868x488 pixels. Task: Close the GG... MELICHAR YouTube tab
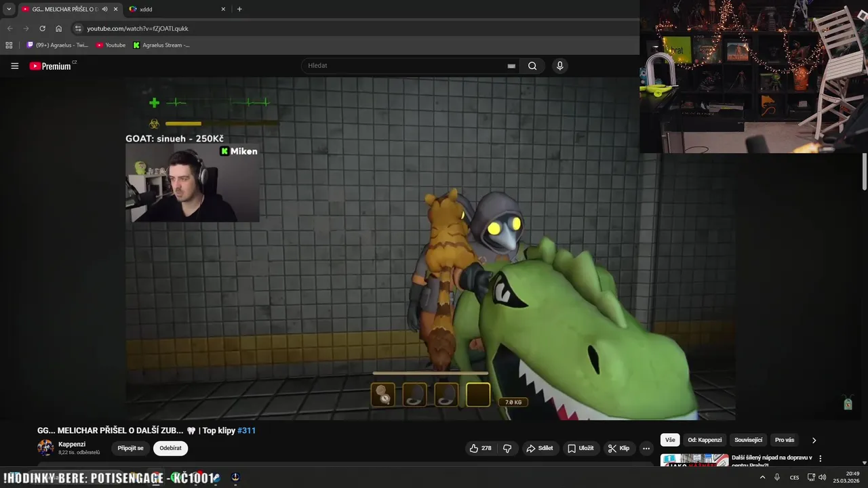tap(115, 9)
